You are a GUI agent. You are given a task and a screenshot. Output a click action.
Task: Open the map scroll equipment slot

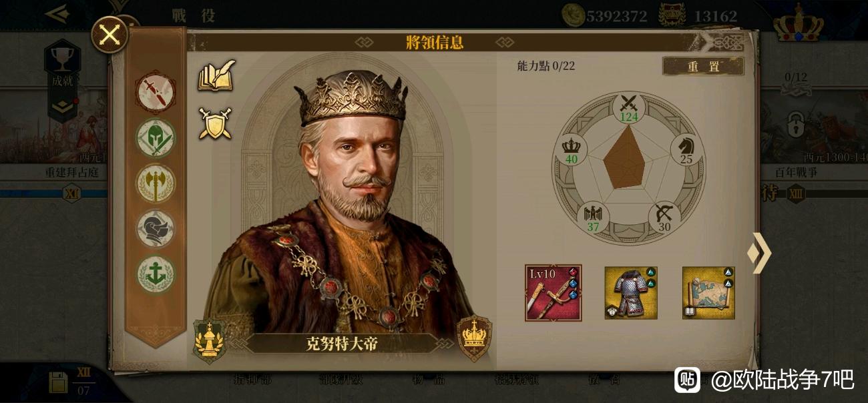(708, 293)
